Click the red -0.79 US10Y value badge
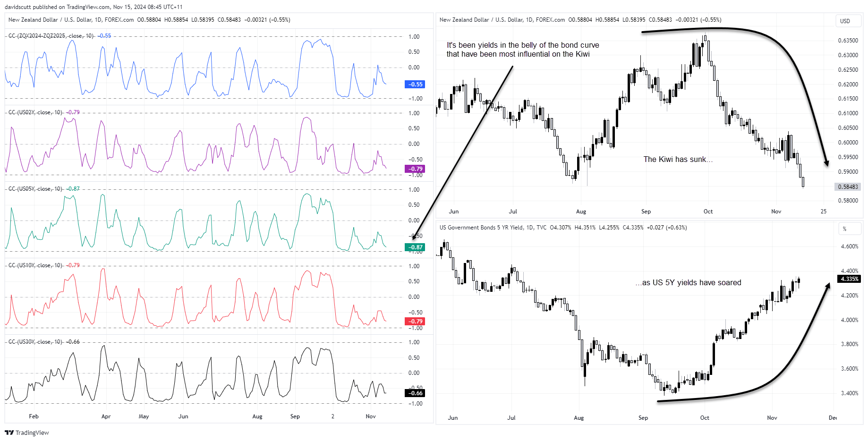Screen dimensions: 868x441 [x=415, y=321]
